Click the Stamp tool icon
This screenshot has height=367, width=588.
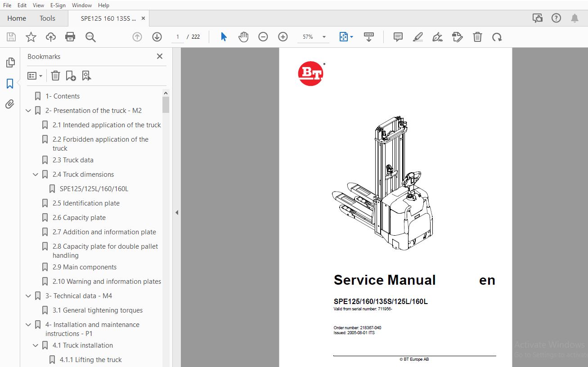[x=458, y=37]
